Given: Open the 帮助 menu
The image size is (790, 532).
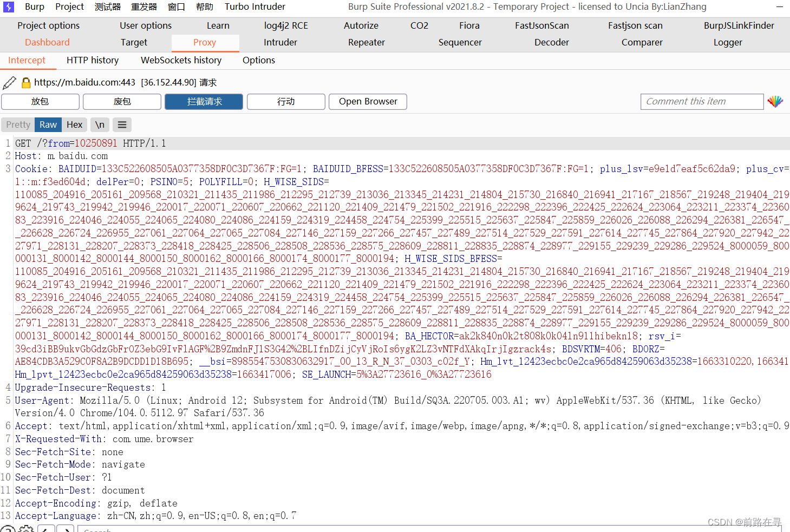Looking at the screenshot, I should point(205,6).
